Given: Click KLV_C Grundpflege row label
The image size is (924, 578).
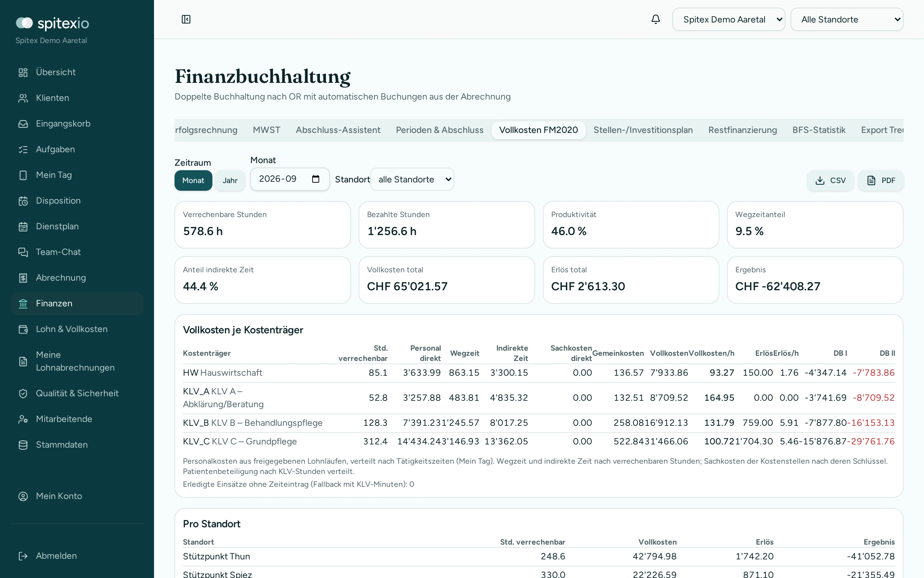Looking at the screenshot, I should [x=240, y=442].
